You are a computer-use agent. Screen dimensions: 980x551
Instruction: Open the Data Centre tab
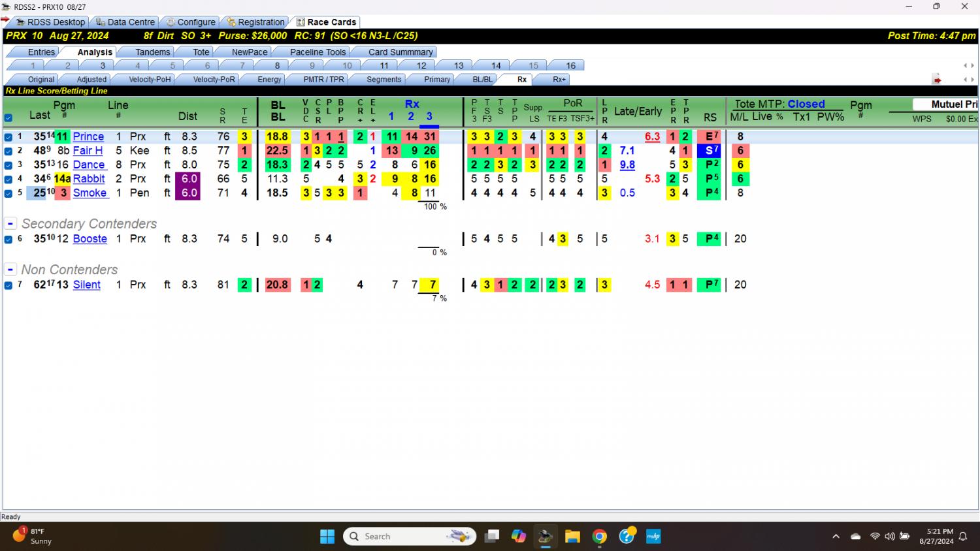coord(125,22)
